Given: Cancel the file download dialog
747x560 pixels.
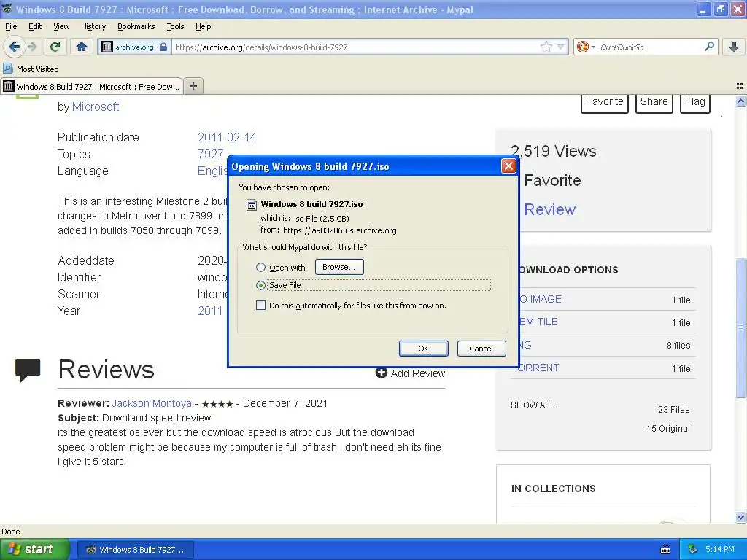Looking at the screenshot, I should (x=481, y=349).
